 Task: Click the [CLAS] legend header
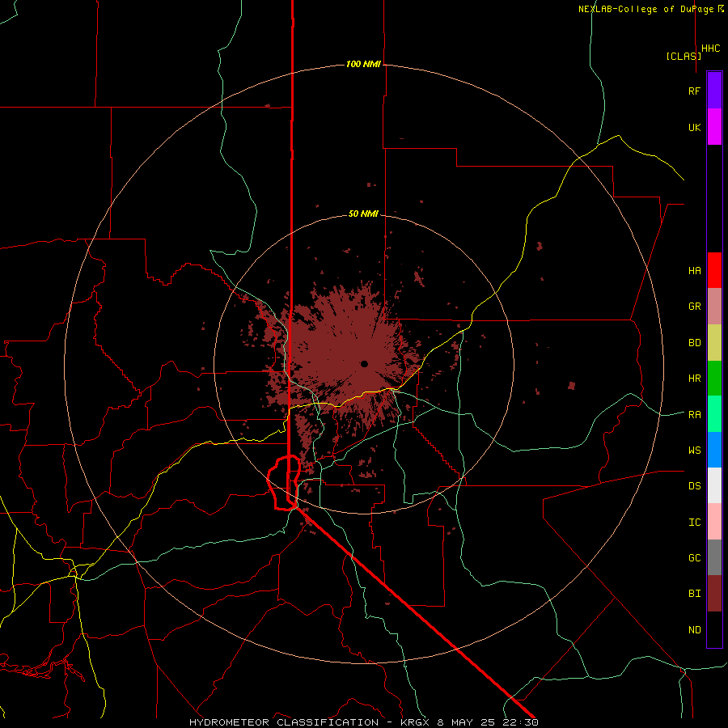click(x=684, y=56)
